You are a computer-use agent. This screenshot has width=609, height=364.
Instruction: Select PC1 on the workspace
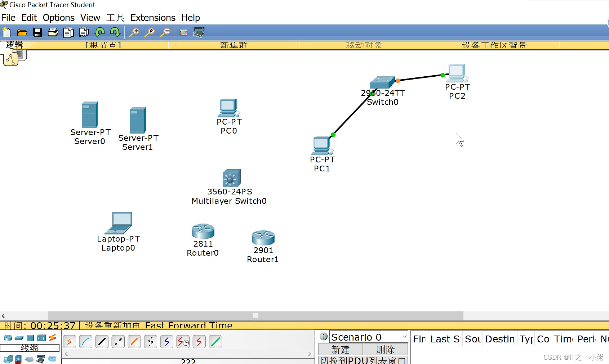tap(322, 146)
